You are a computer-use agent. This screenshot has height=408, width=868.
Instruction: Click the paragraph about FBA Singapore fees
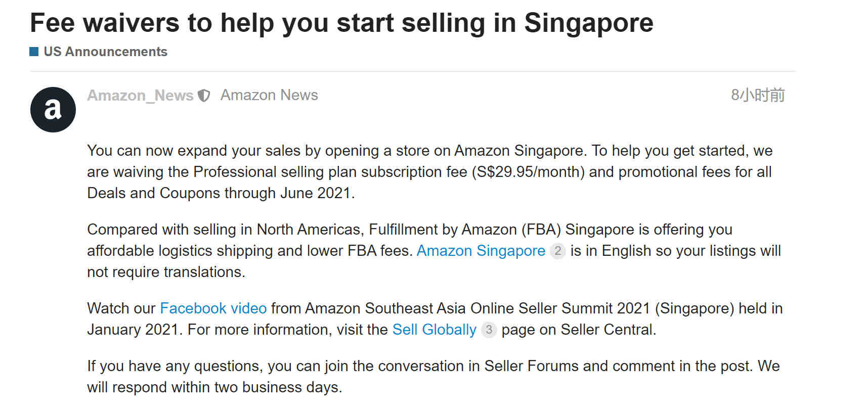click(x=434, y=251)
